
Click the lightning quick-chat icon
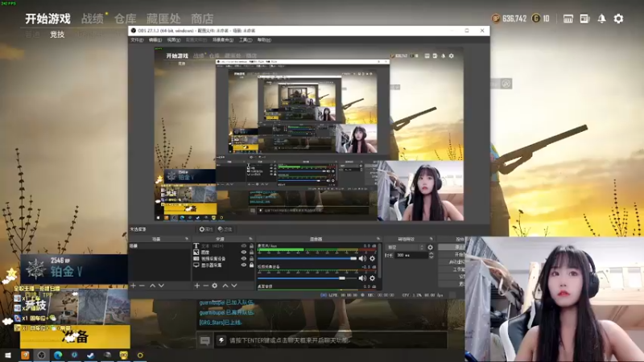(221, 340)
